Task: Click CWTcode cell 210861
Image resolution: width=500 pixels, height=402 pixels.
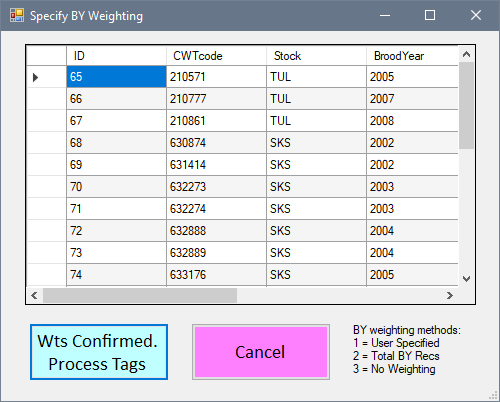Action: 216,121
